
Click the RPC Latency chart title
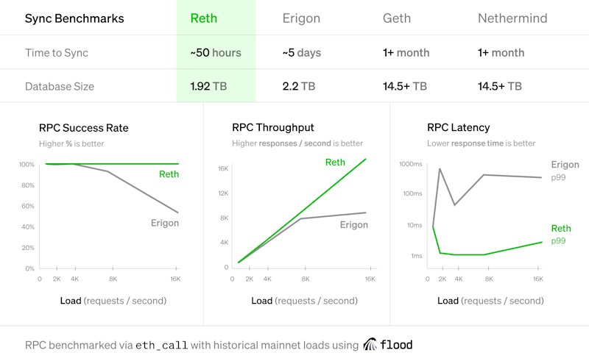tap(458, 128)
